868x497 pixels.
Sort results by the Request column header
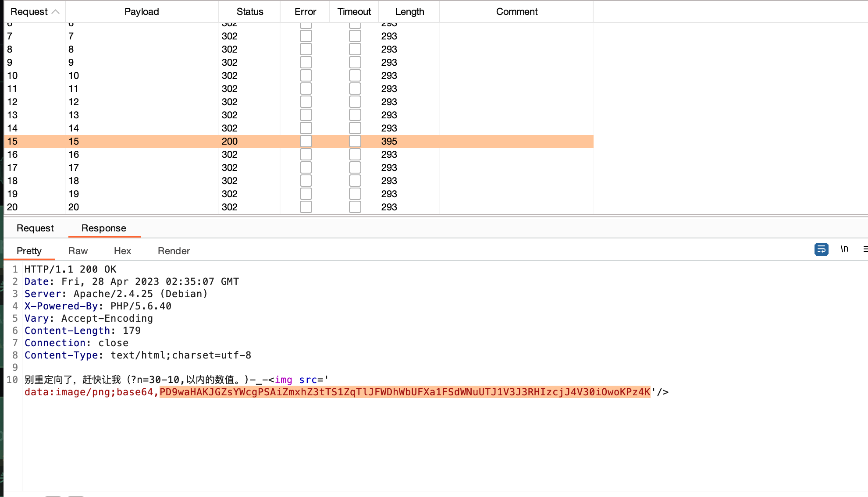point(34,12)
